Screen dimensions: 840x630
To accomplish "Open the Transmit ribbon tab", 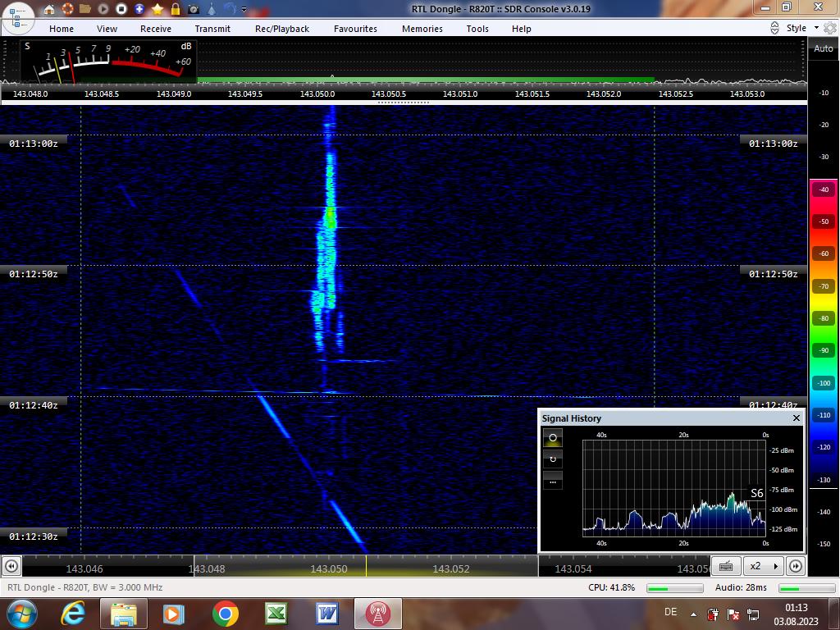I will [212, 29].
